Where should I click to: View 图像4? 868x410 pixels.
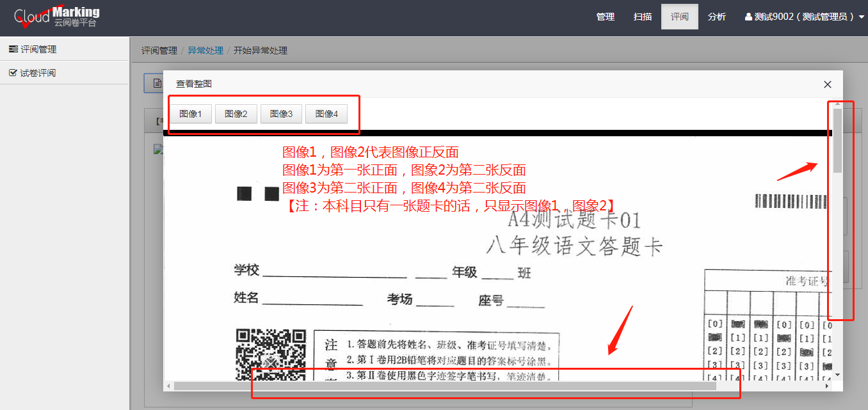pyautogui.click(x=326, y=113)
